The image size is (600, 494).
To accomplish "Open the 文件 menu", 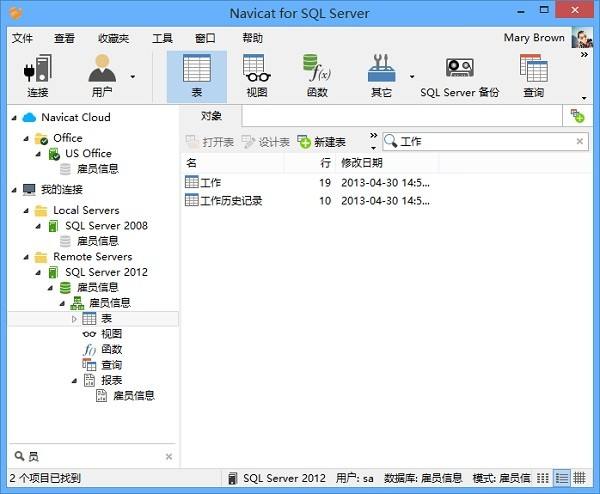I will (x=22, y=38).
